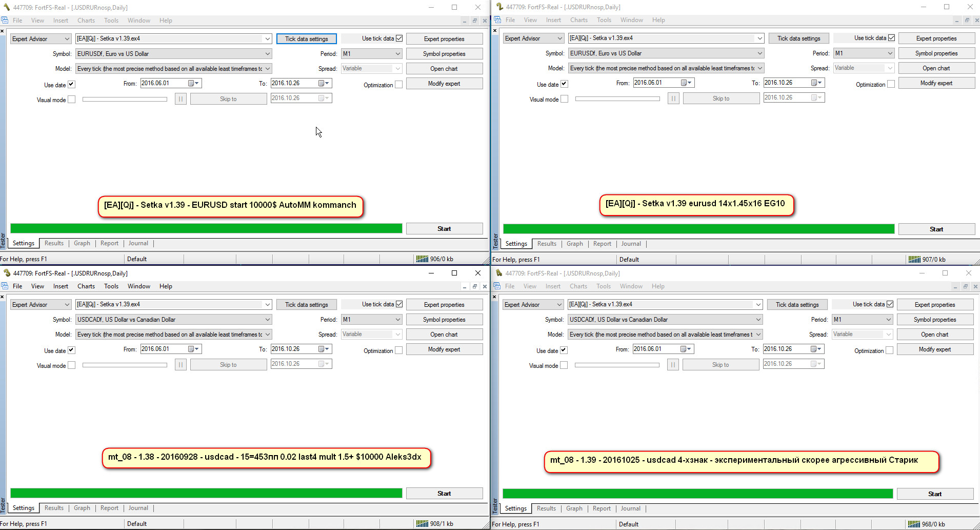980x530 pixels.
Task: Click pause button in top-right tester
Action: pyautogui.click(x=673, y=99)
